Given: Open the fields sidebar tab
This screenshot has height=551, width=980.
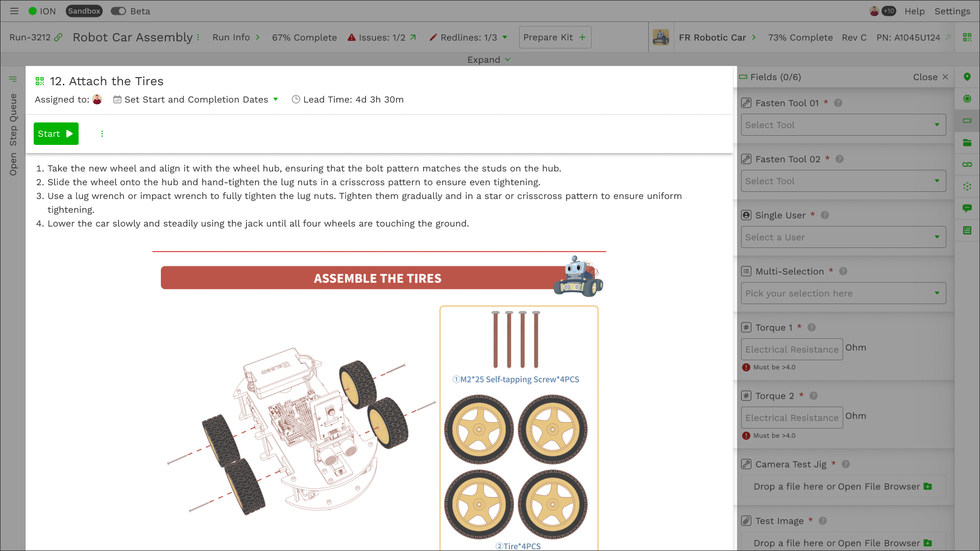Looking at the screenshot, I should 967,121.
